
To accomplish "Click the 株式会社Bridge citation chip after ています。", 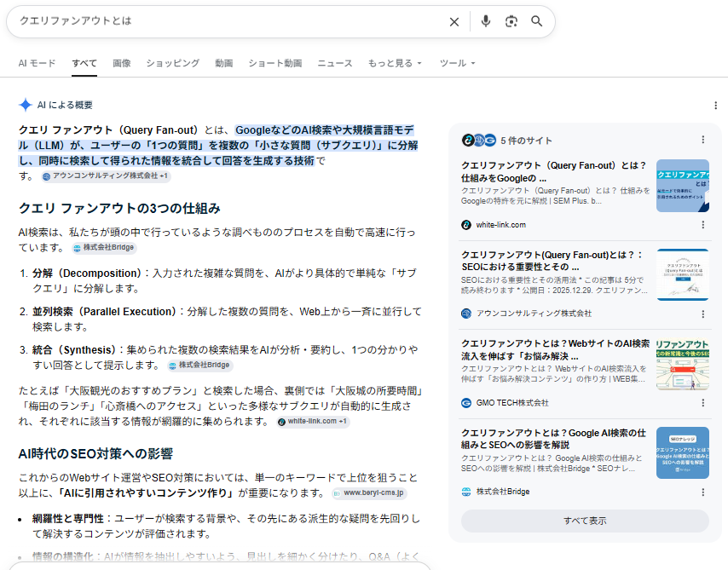I will [105, 247].
